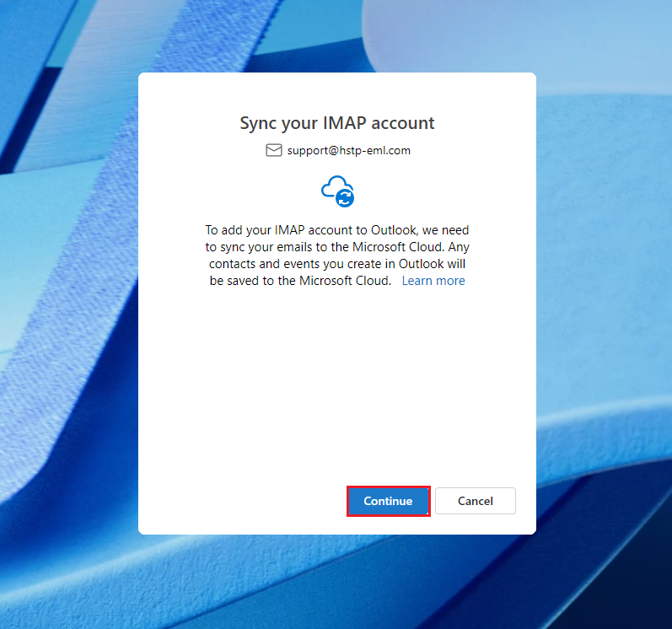Screen dimensions: 672x629
Task: Click the first line of description text
Action: tap(336, 230)
